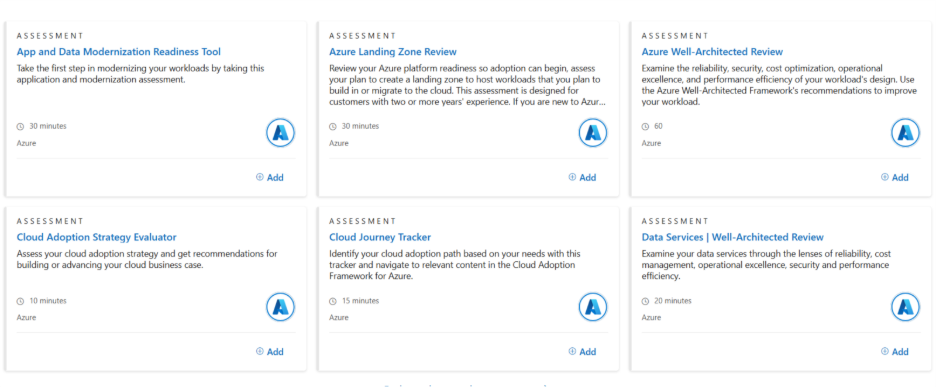Click the clock icon beside 10 minutes
Viewport: 936px width, 387px height.
(x=20, y=301)
